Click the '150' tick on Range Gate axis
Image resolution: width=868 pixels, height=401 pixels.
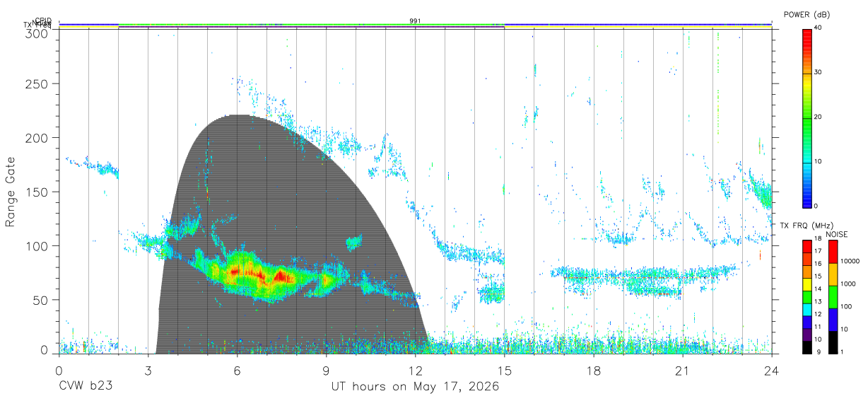(37, 192)
